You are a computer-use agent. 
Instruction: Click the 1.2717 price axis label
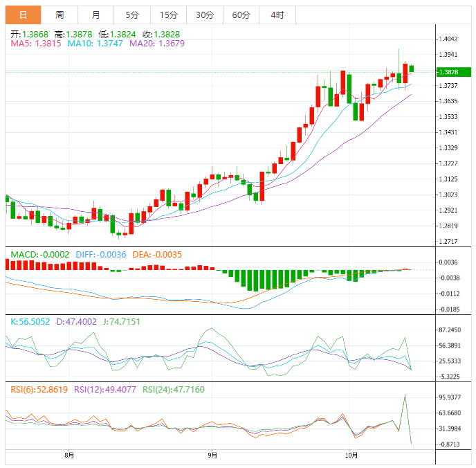(448, 242)
